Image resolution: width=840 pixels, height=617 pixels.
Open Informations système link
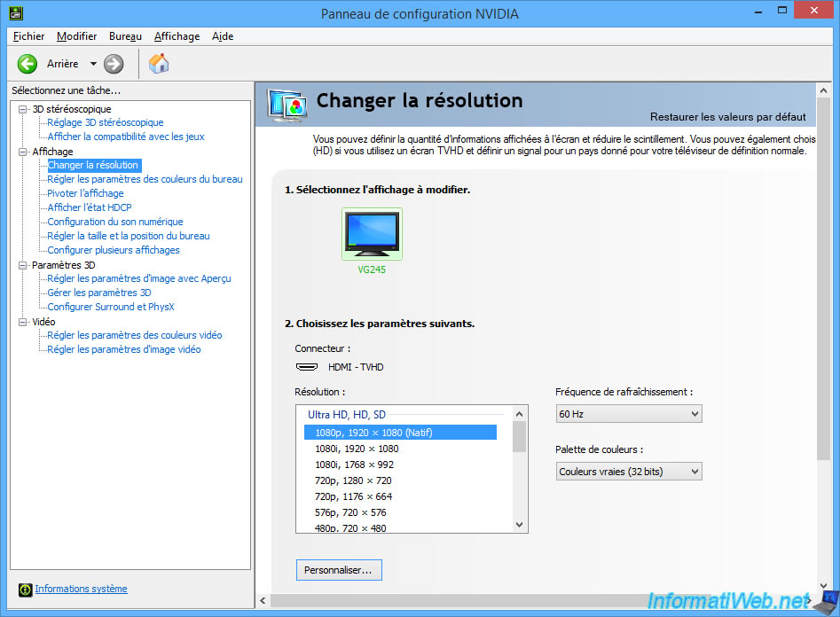point(81,589)
